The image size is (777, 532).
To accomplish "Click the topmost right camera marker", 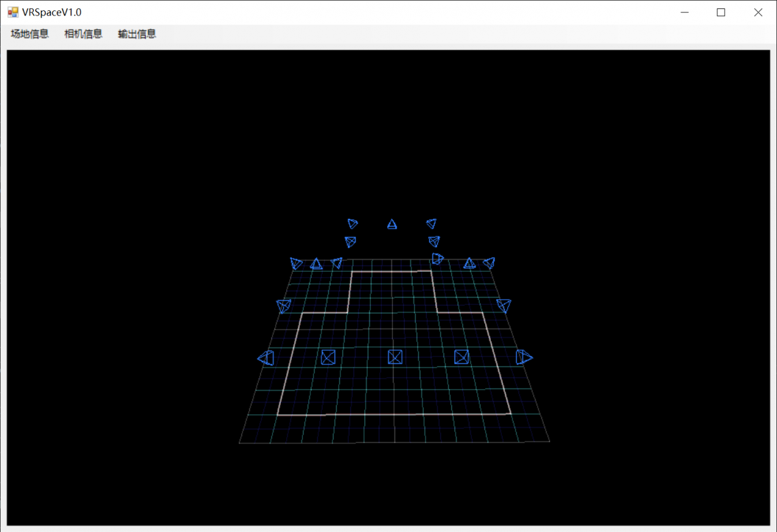I will click(431, 223).
